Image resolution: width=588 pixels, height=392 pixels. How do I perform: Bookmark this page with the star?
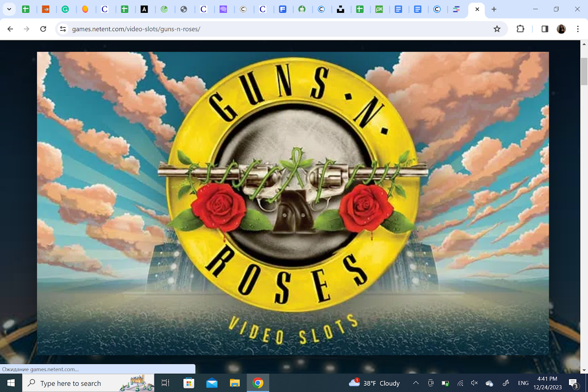click(x=497, y=29)
